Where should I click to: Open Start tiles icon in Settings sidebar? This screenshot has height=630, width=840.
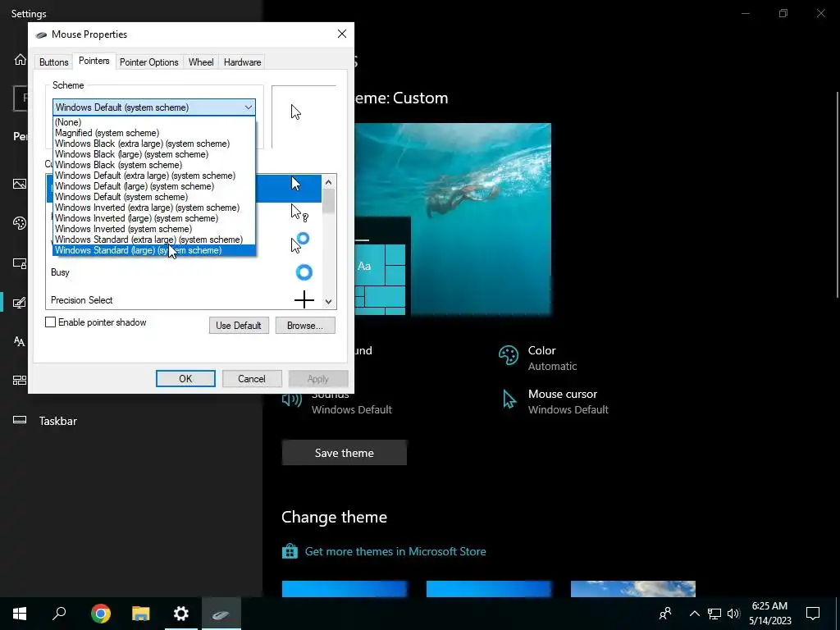20,381
